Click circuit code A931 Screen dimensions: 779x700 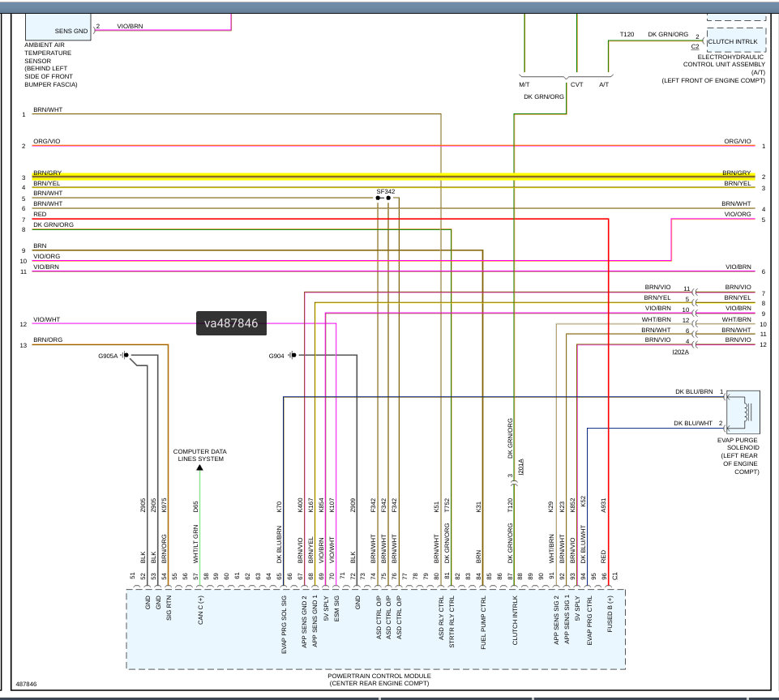(x=604, y=506)
